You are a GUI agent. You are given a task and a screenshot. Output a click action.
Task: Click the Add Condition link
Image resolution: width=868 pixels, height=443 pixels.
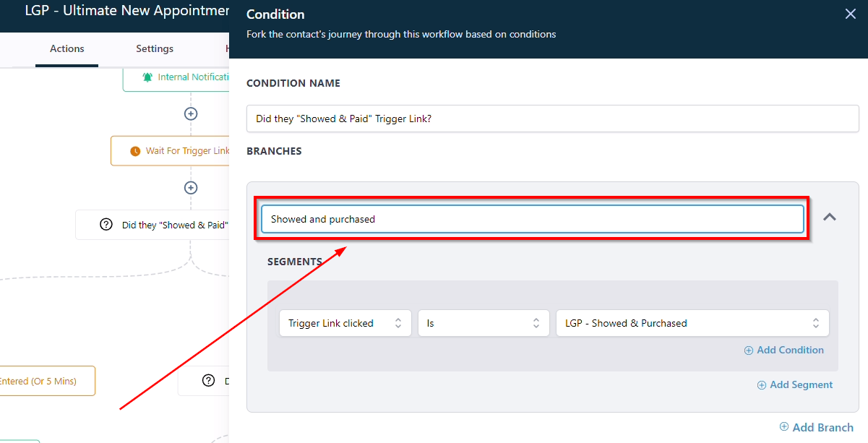coord(784,350)
